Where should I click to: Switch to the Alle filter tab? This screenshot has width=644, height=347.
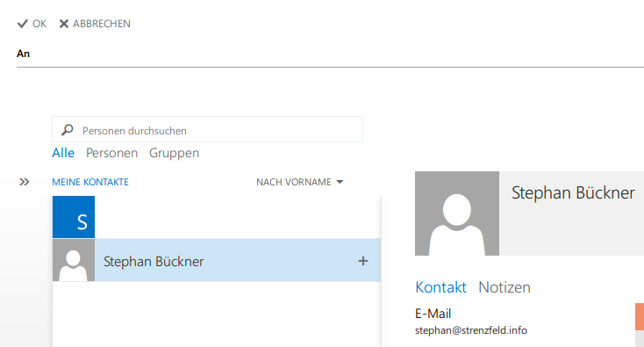coord(63,153)
